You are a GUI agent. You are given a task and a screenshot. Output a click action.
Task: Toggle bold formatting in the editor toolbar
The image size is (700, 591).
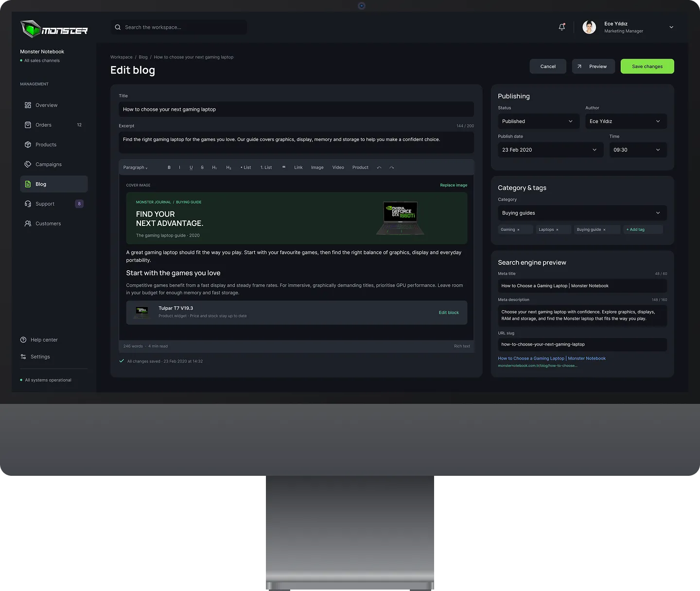(169, 168)
